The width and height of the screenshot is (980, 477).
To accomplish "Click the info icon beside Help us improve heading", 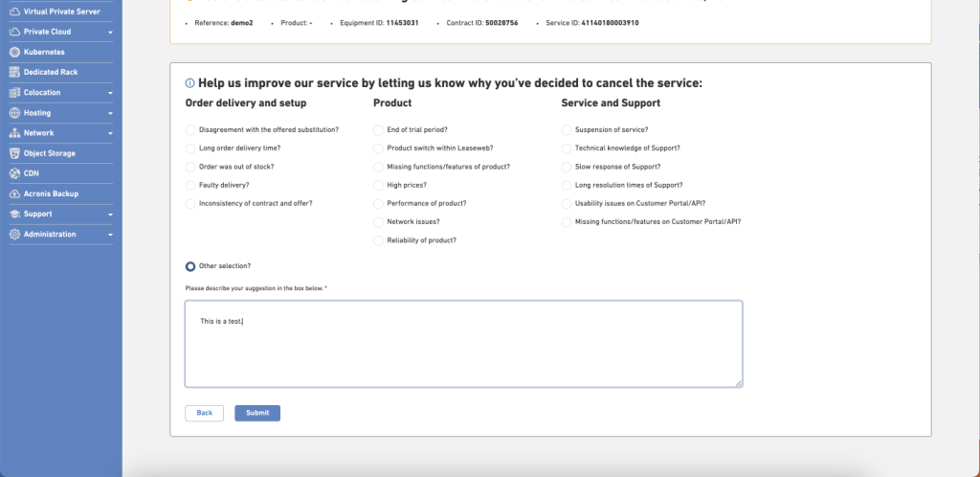I will click(190, 83).
